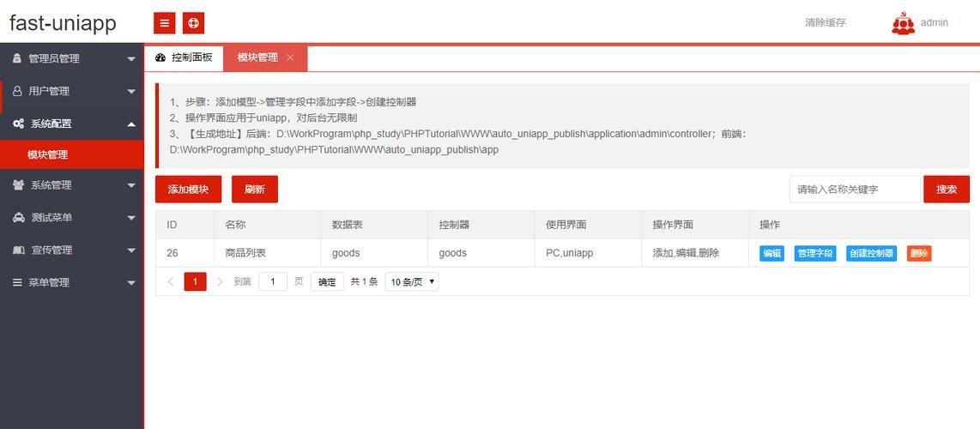Select the 模块管理 tab
Screen dimensions: 980x429
(x=265, y=58)
